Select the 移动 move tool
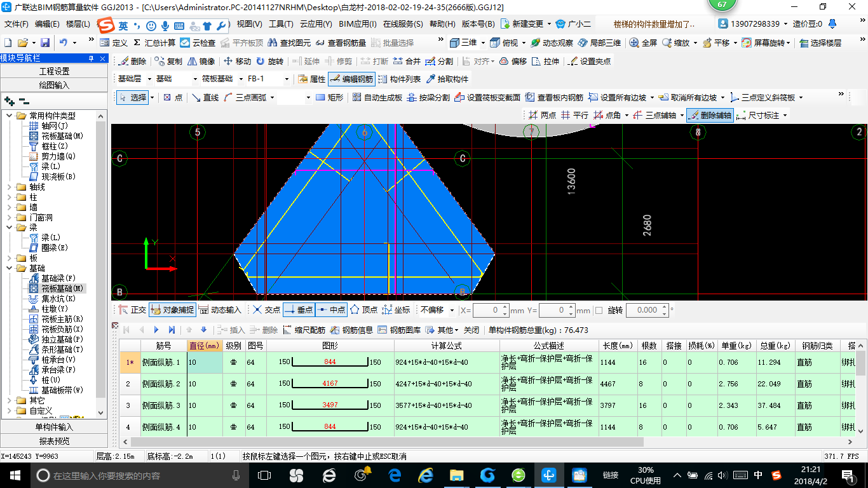Image resolution: width=868 pixels, height=488 pixels. (237, 62)
